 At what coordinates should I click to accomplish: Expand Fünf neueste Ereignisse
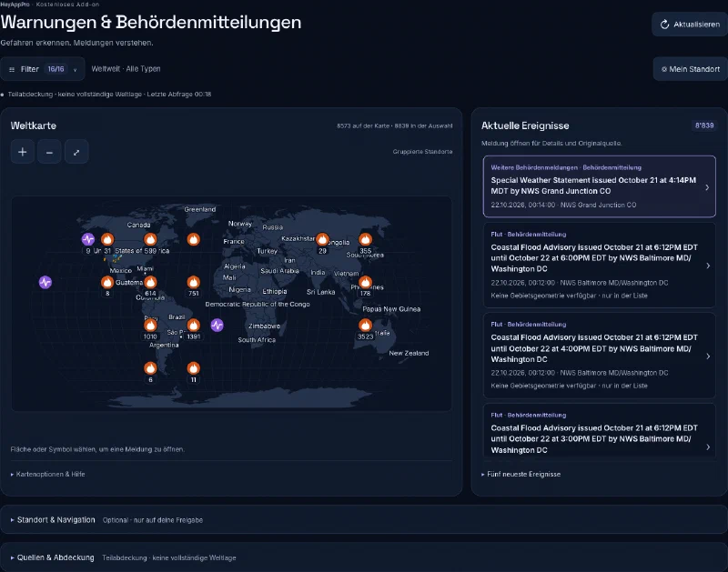(521, 474)
